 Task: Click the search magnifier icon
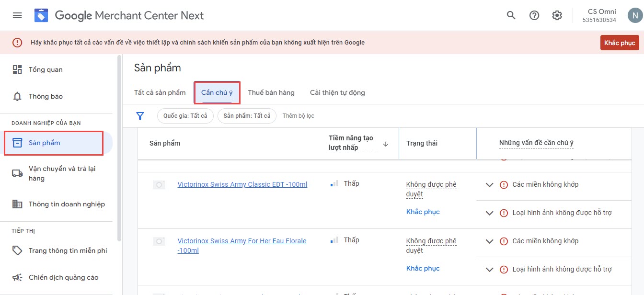tap(511, 15)
